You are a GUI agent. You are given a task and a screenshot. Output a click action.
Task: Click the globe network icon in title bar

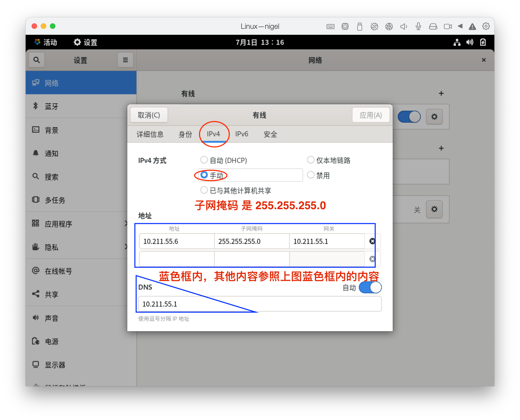point(389,26)
